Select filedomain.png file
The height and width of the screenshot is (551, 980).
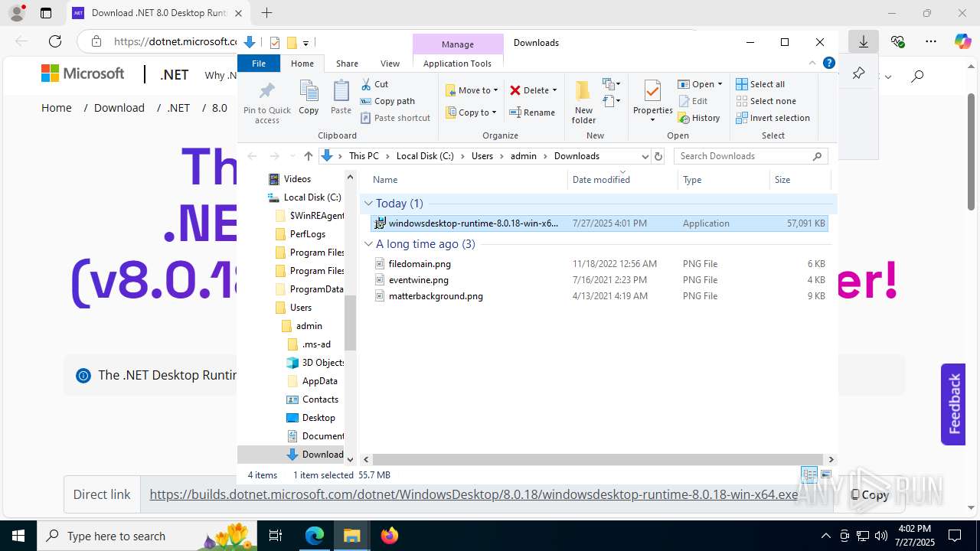coord(599,264)
